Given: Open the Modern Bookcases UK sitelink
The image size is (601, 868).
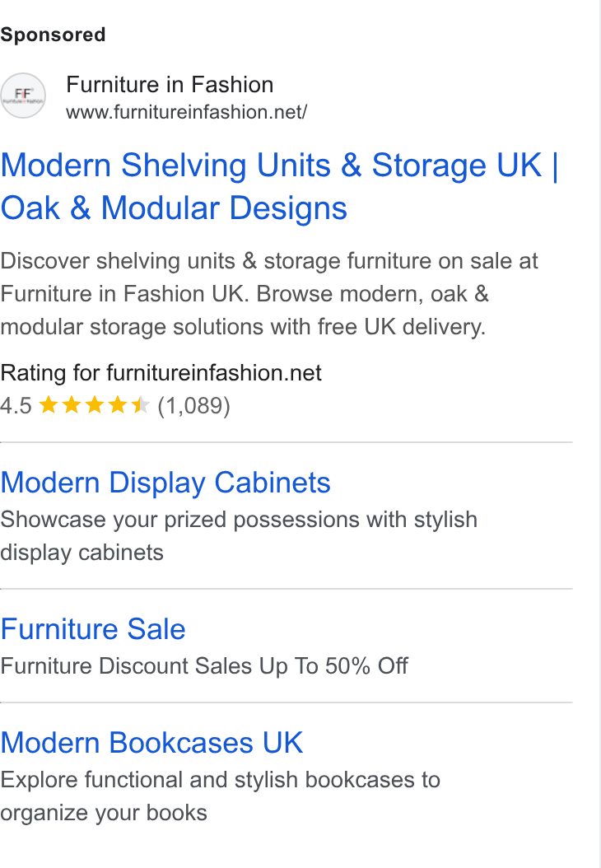Looking at the screenshot, I should (151, 742).
